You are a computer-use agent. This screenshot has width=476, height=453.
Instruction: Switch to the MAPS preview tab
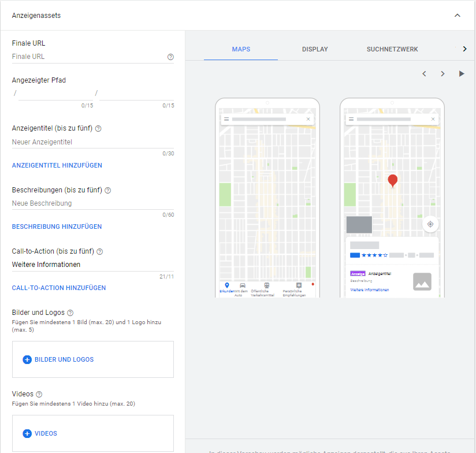(241, 50)
